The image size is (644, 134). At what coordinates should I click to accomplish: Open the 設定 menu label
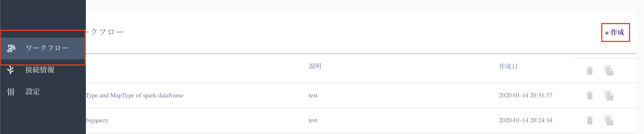(x=33, y=92)
